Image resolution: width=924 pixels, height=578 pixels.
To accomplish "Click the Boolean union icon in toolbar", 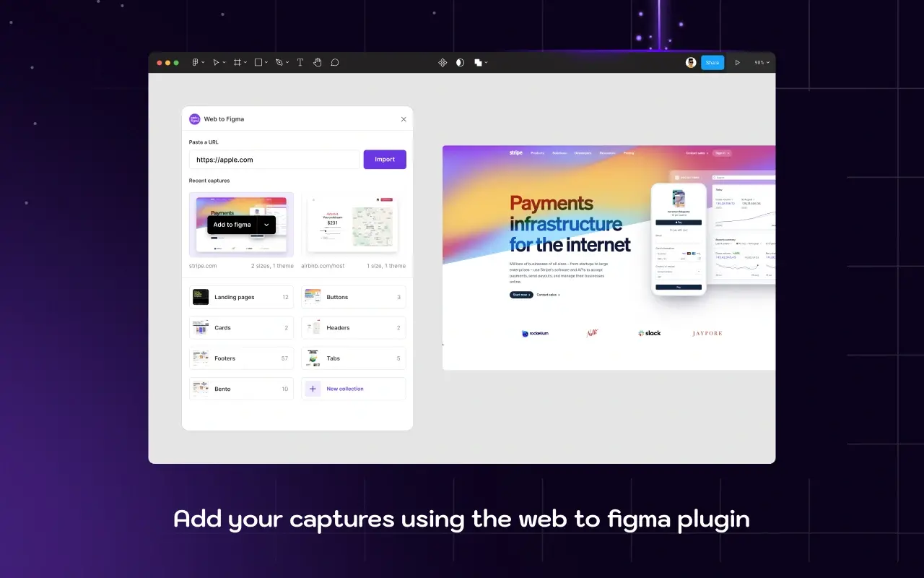I will (x=478, y=63).
